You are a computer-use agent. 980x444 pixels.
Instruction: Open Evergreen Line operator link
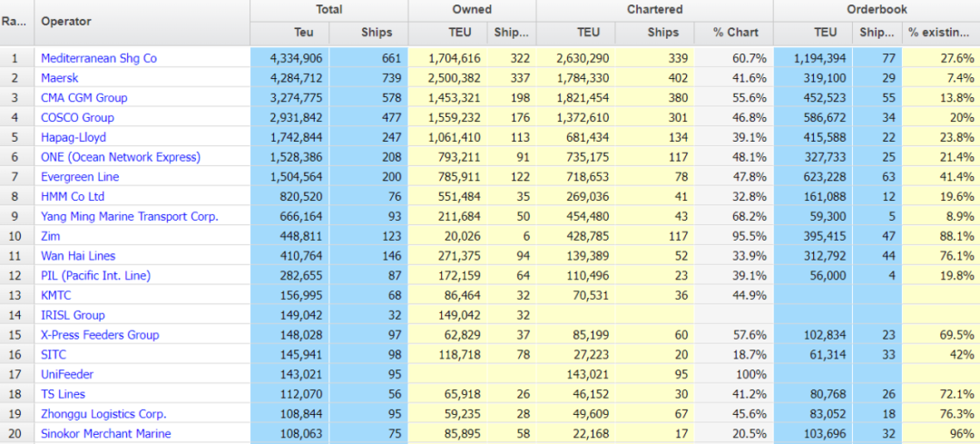[80, 177]
